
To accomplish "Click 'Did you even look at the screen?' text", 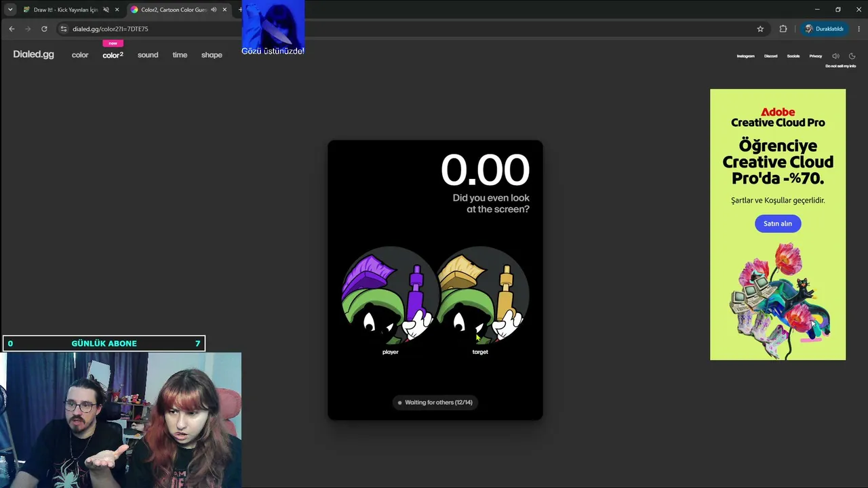I will pos(491,203).
